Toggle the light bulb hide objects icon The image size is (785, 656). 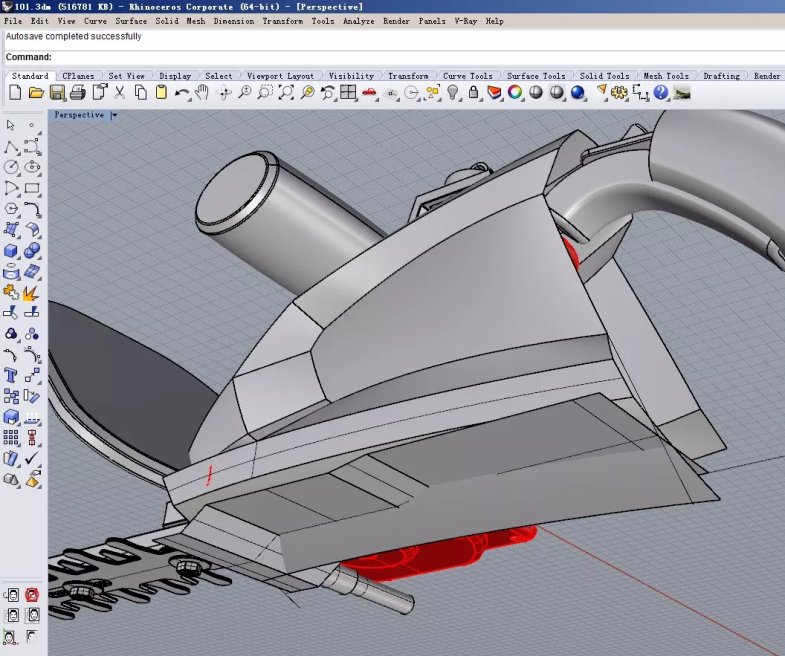coord(452,93)
